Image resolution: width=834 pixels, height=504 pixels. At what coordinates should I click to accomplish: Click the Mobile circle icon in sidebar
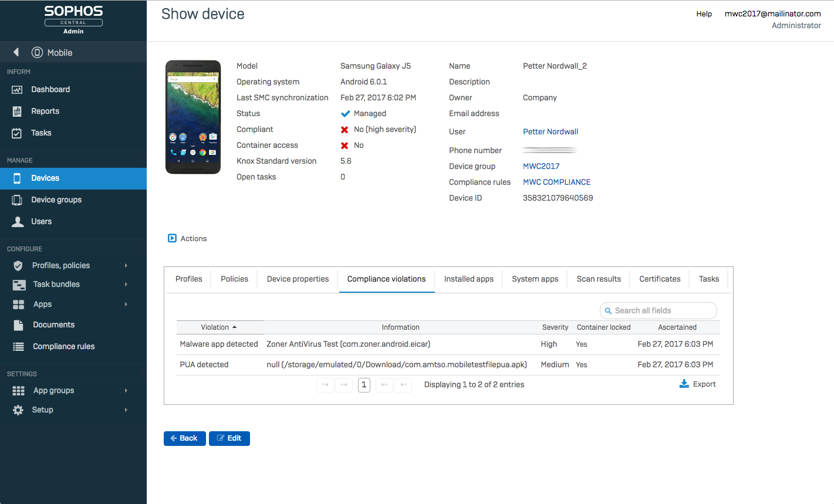[x=37, y=52]
